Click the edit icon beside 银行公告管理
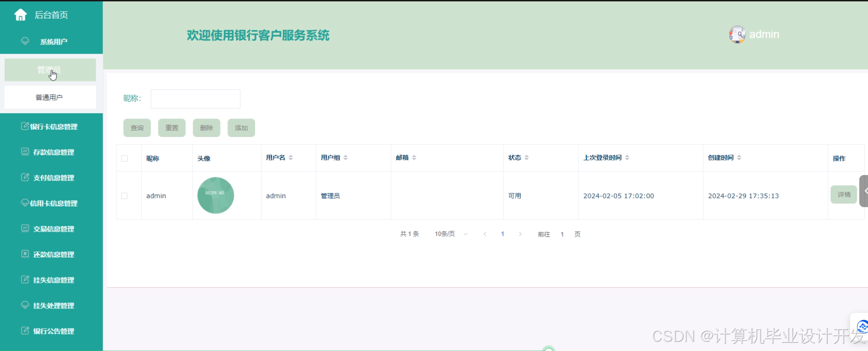 [25, 331]
